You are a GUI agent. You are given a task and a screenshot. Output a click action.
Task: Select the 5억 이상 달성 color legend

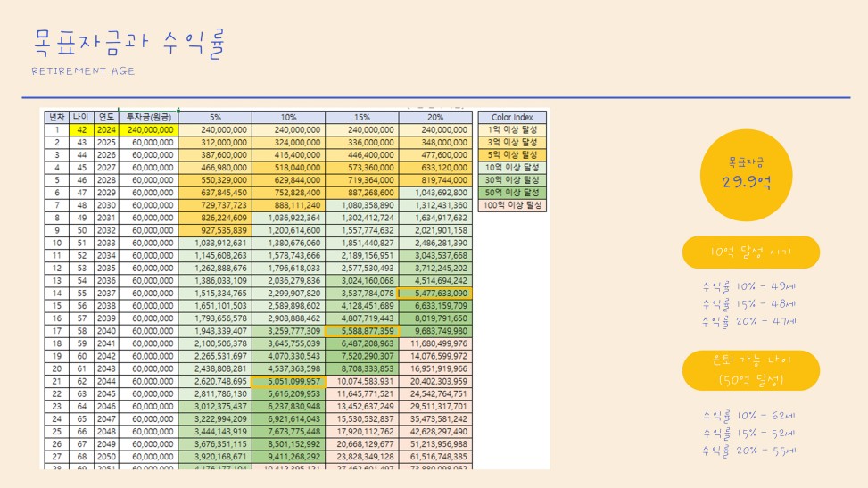[x=512, y=154]
